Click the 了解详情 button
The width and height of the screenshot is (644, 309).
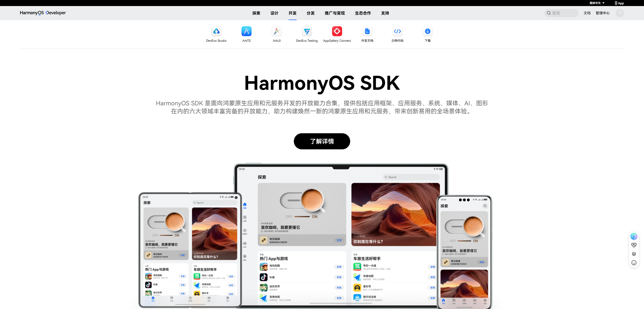click(x=322, y=141)
